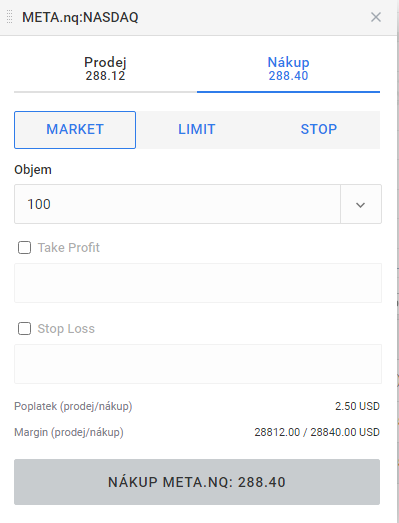
Task: Click the Stop Loss label text
Action: tap(66, 329)
